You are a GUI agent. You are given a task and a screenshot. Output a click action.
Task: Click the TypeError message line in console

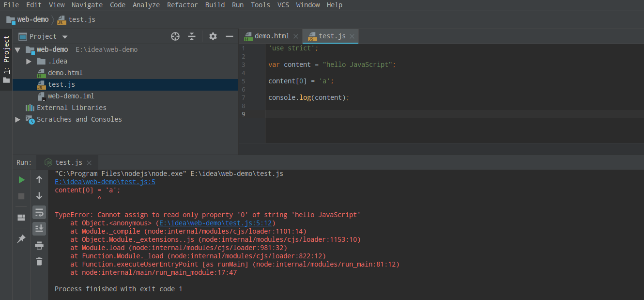208,215
